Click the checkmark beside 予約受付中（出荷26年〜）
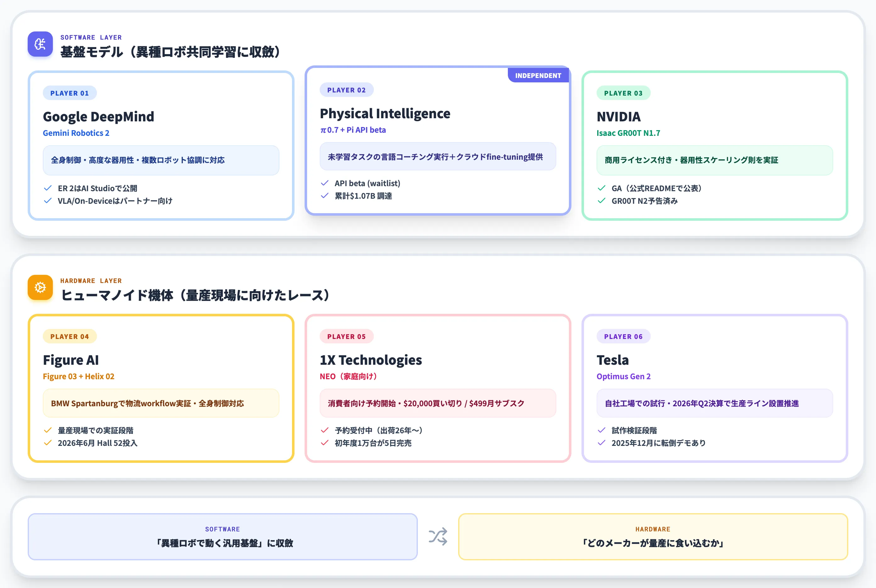The image size is (876, 588). (x=324, y=430)
